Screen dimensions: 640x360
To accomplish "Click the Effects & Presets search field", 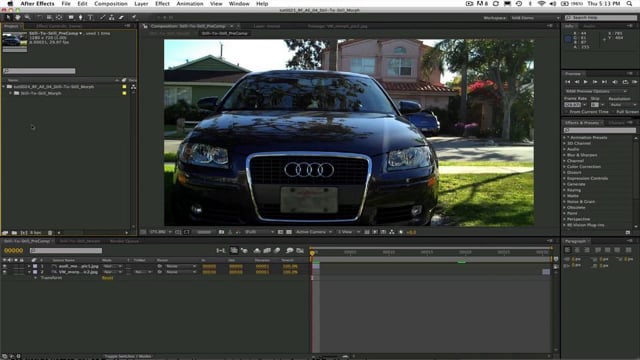I will click(600, 130).
